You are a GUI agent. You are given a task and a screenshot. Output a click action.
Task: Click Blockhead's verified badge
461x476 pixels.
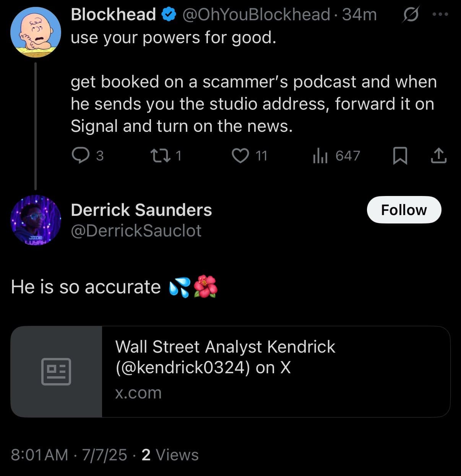coord(169,15)
